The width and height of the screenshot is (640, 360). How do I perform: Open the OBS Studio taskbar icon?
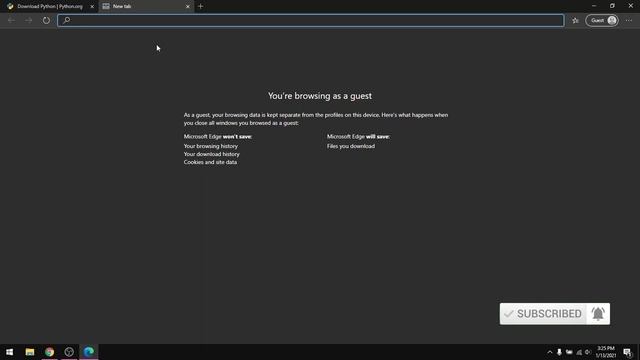pyautogui.click(x=69, y=352)
